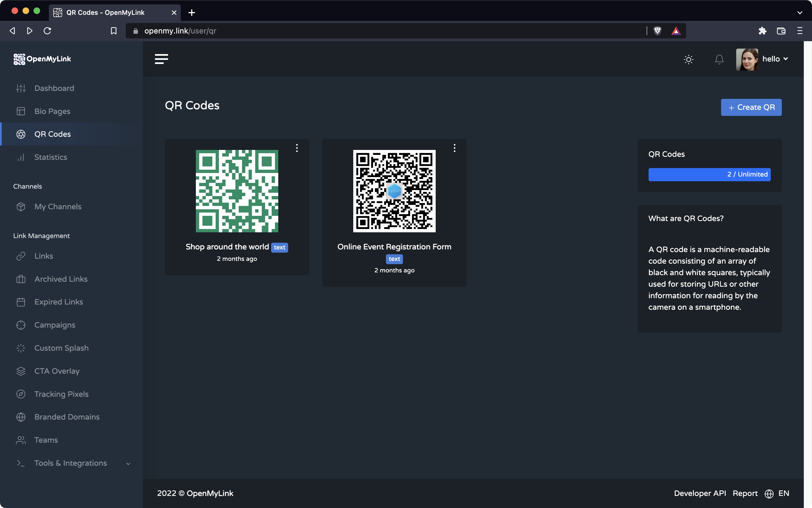
Task: Open three-dot menu on Shop around the world
Action: (x=297, y=148)
